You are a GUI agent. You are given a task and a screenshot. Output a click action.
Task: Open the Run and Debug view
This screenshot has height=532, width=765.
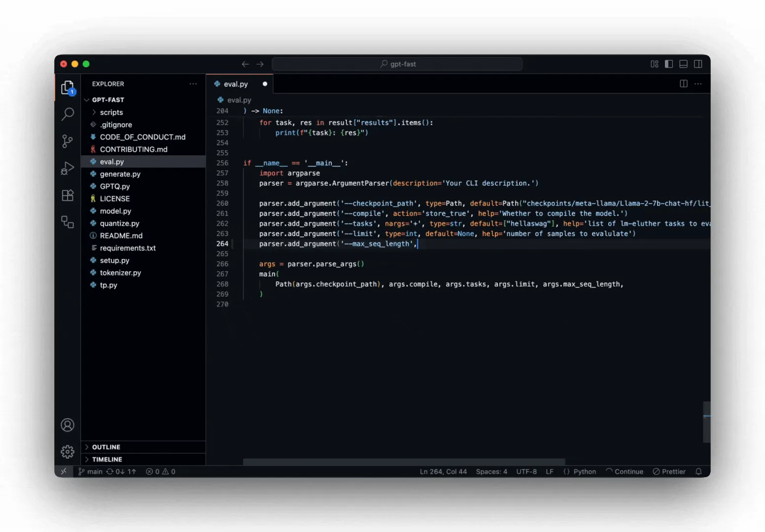click(68, 168)
